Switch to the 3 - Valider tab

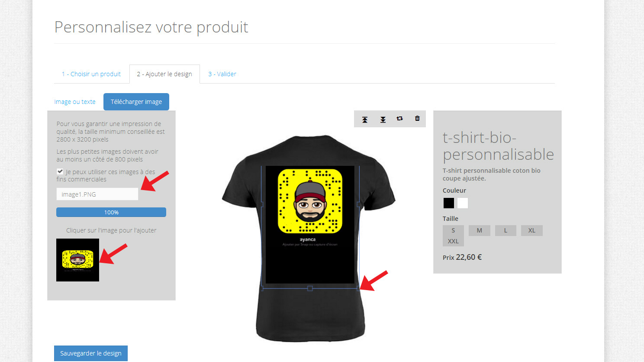pyautogui.click(x=222, y=74)
